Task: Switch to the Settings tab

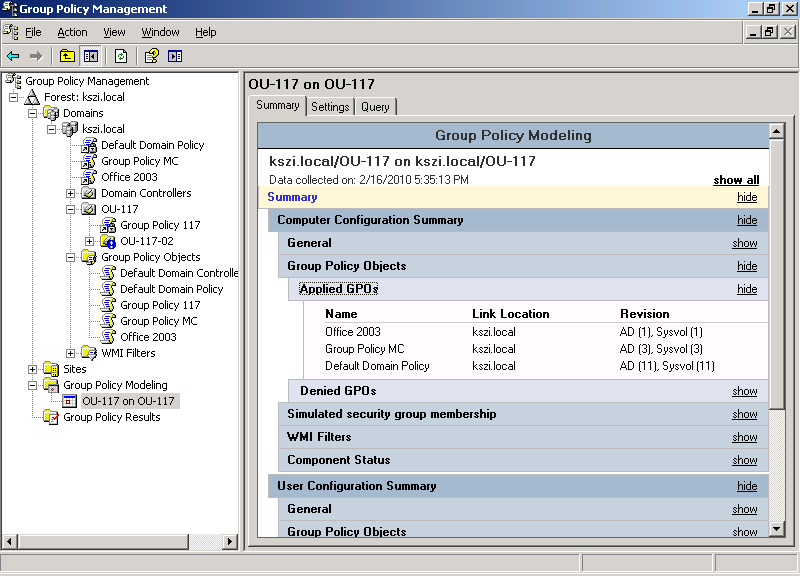Action: (330, 107)
